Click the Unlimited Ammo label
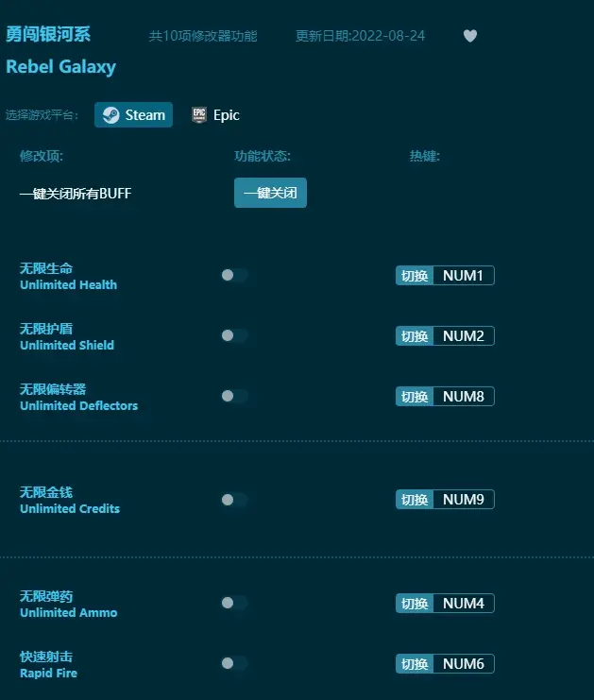The height and width of the screenshot is (700, 594). coord(69,612)
